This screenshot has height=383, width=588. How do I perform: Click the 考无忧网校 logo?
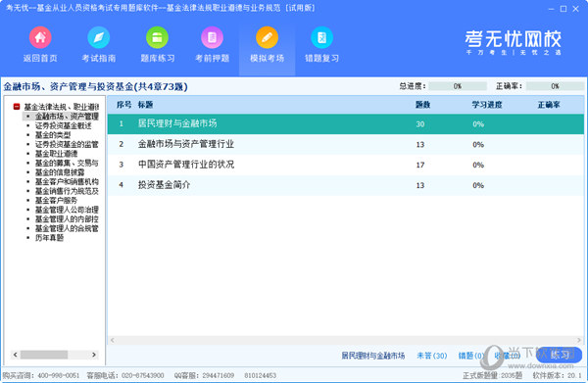point(513,42)
